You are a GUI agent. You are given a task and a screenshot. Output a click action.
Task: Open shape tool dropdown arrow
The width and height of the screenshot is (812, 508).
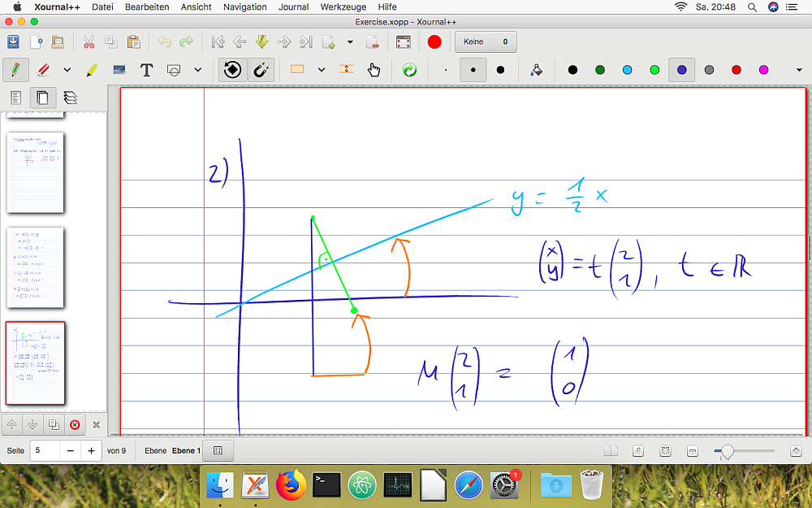coord(198,69)
